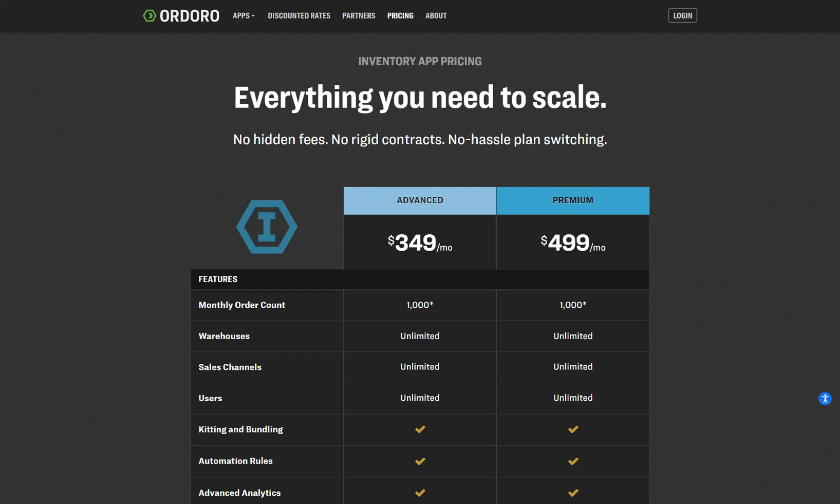Viewport: 840px width, 504px height.
Task: Open the accessibility widget icon
Action: click(x=825, y=398)
